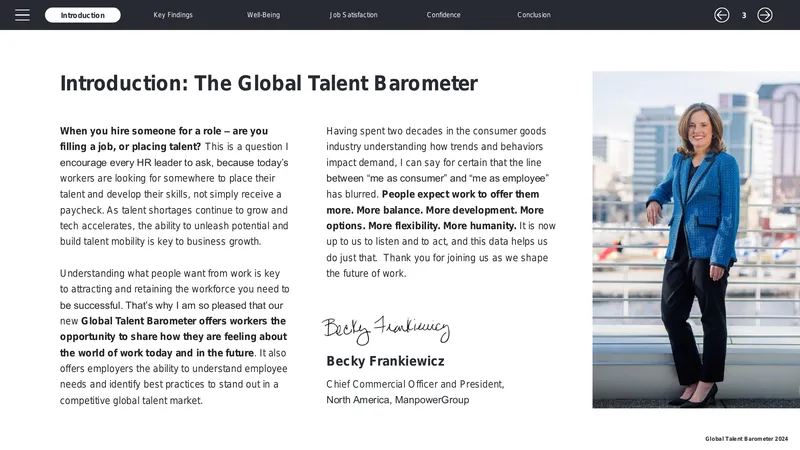Image resolution: width=800 pixels, height=450 pixels.
Task: Go to previous page with left arrow
Action: coord(721,15)
